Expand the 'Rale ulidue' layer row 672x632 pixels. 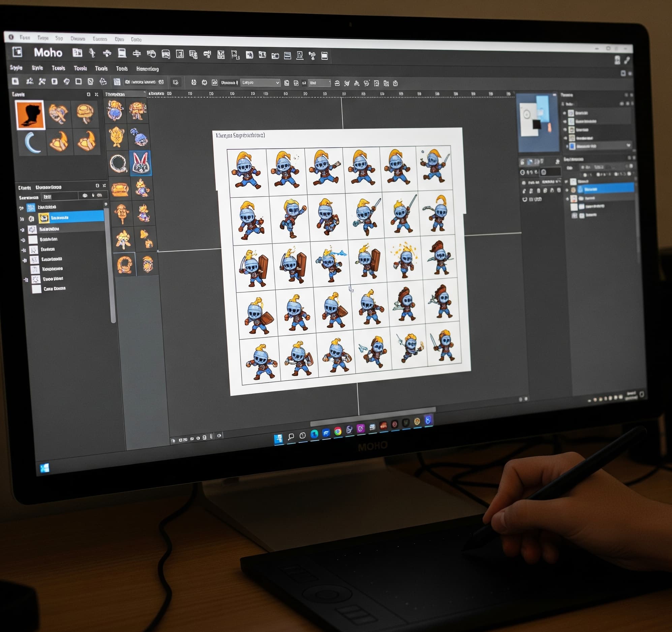click(x=22, y=230)
